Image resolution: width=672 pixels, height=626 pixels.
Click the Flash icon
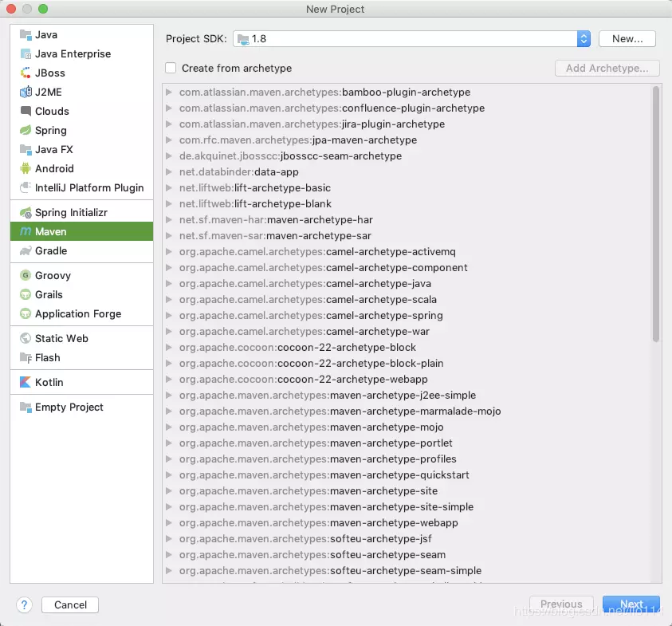click(26, 357)
